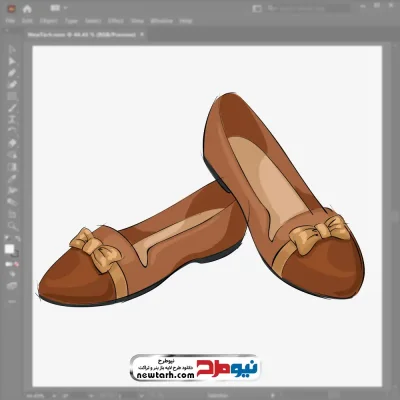Viewport: 400px width, 400px height.
Task: Click the white Fill color swatch
Action: [x=9, y=249]
